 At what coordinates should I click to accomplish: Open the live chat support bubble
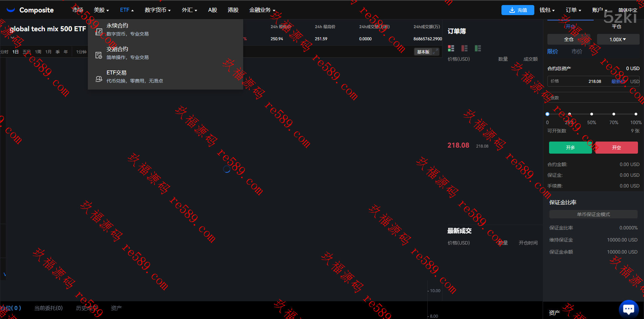point(628,309)
